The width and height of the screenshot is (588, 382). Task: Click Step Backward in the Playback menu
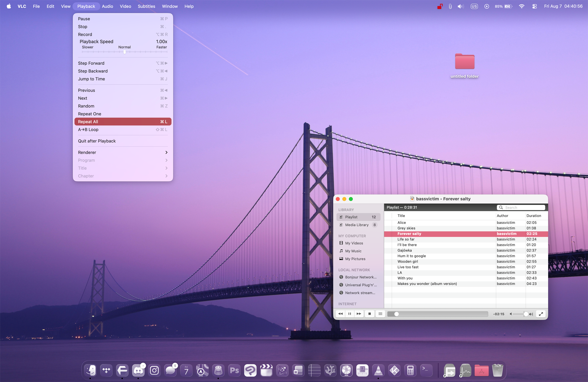coord(123,71)
